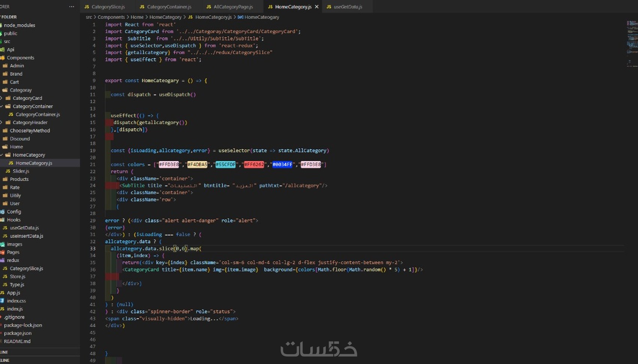Viewport: 638px width, 364px height.
Task: Expand the CategoryHeader folder chevron
Action: click(2, 122)
